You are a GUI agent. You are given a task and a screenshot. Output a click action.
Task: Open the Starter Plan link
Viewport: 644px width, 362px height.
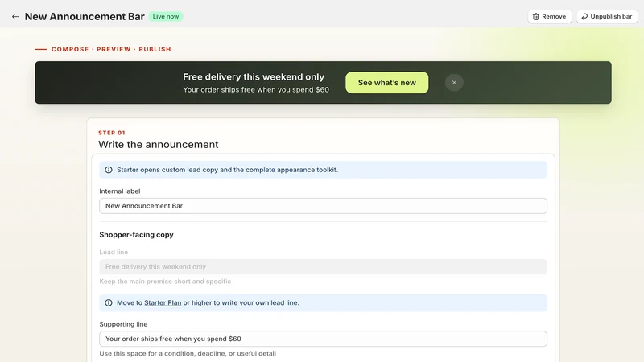(163, 302)
